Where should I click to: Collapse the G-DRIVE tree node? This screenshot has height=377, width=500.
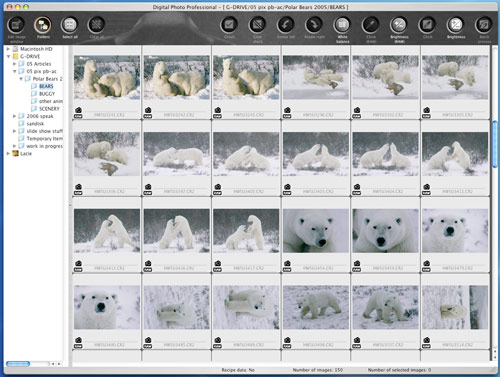pos(8,56)
